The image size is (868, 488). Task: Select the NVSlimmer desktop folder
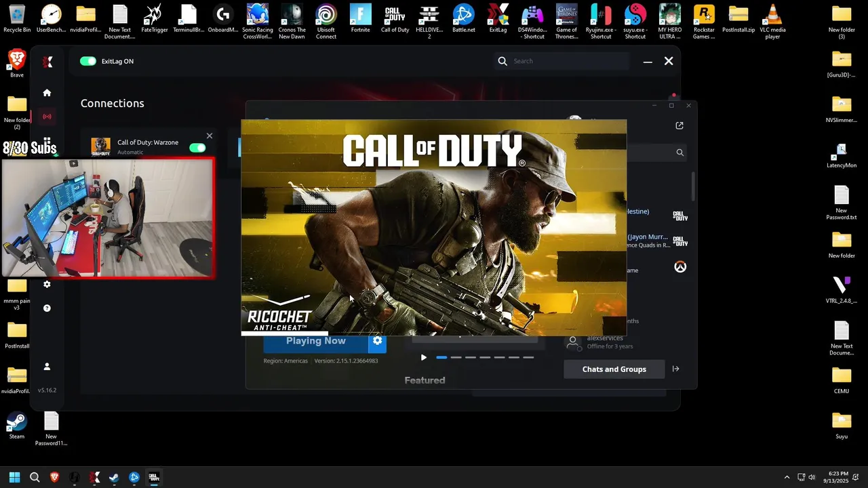point(842,110)
